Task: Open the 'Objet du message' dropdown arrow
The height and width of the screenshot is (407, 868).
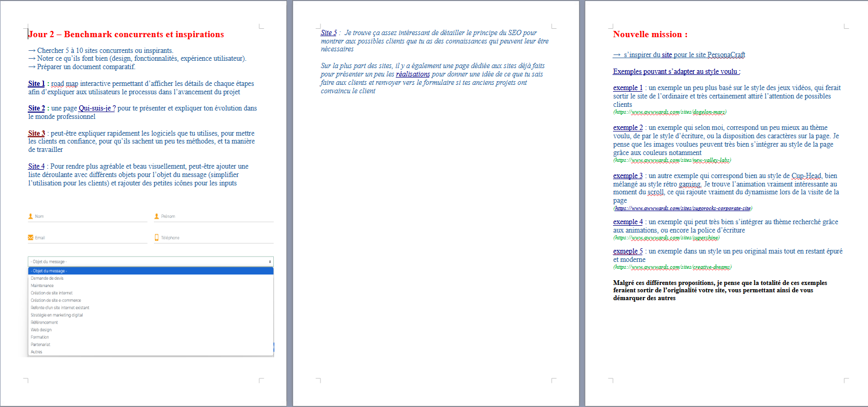Action: (270, 261)
